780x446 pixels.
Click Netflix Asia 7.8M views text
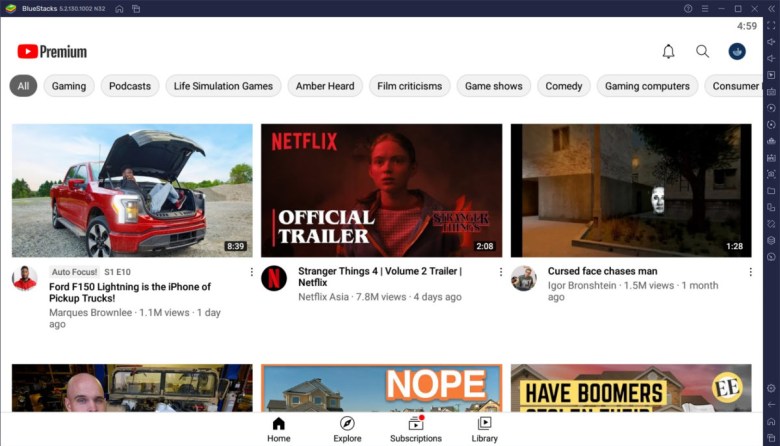click(380, 297)
